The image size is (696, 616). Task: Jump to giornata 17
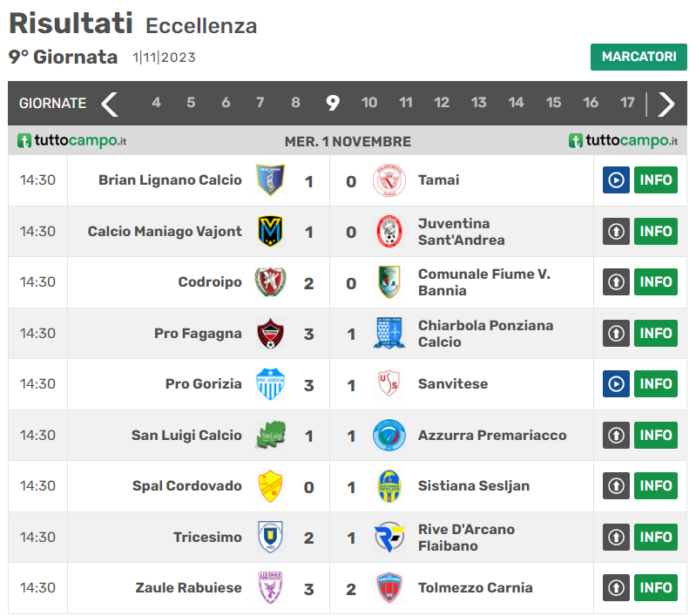(x=627, y=103)
